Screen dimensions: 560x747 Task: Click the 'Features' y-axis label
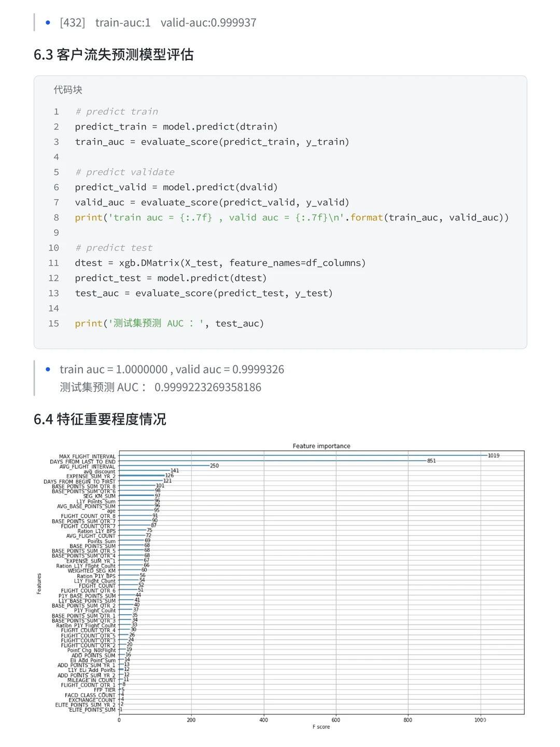[39, 584]
